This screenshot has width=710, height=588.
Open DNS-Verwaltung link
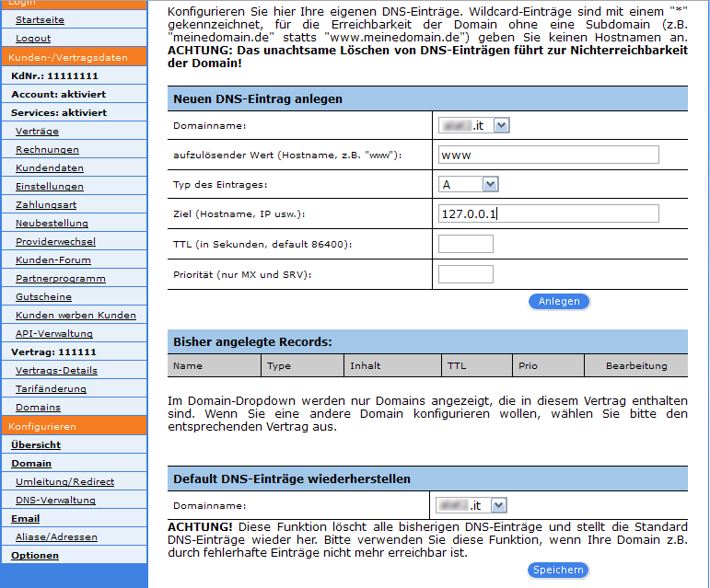55,501
